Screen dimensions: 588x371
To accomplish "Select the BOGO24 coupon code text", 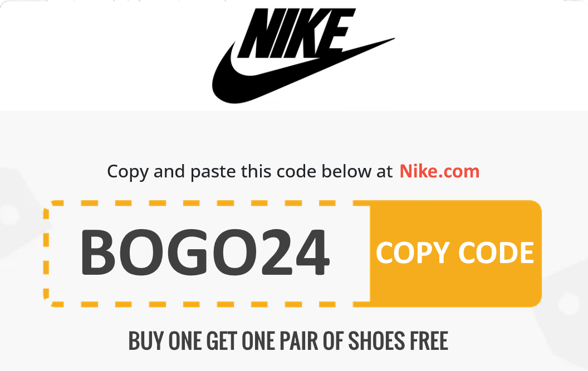I will tap(205, 253).
